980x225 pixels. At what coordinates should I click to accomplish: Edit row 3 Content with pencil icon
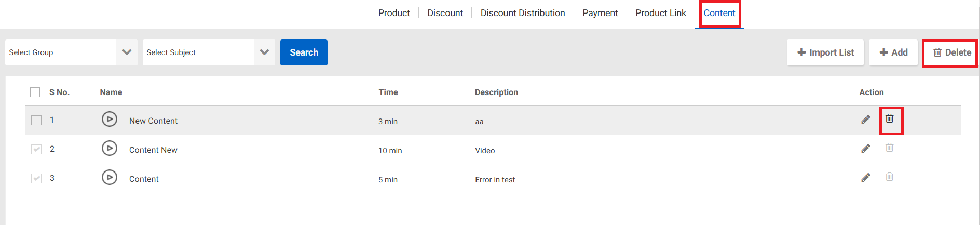point(865,178)
